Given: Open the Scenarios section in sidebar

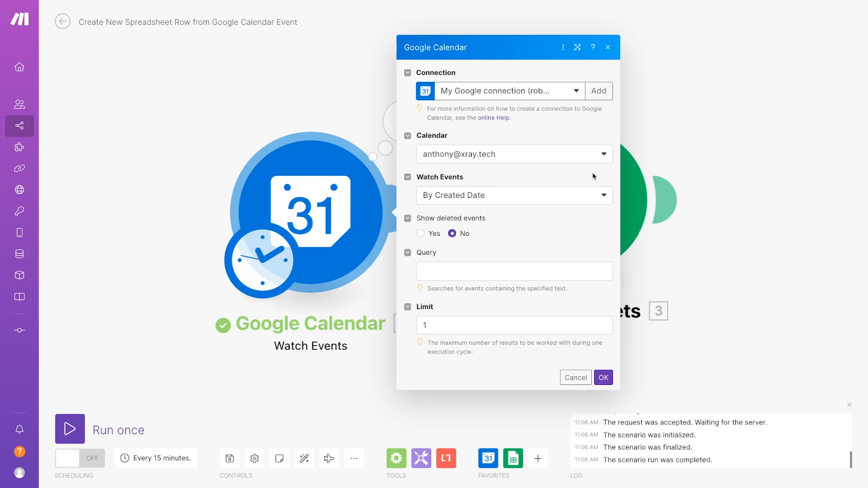Looking at the screenshot, I should point(20,126).
